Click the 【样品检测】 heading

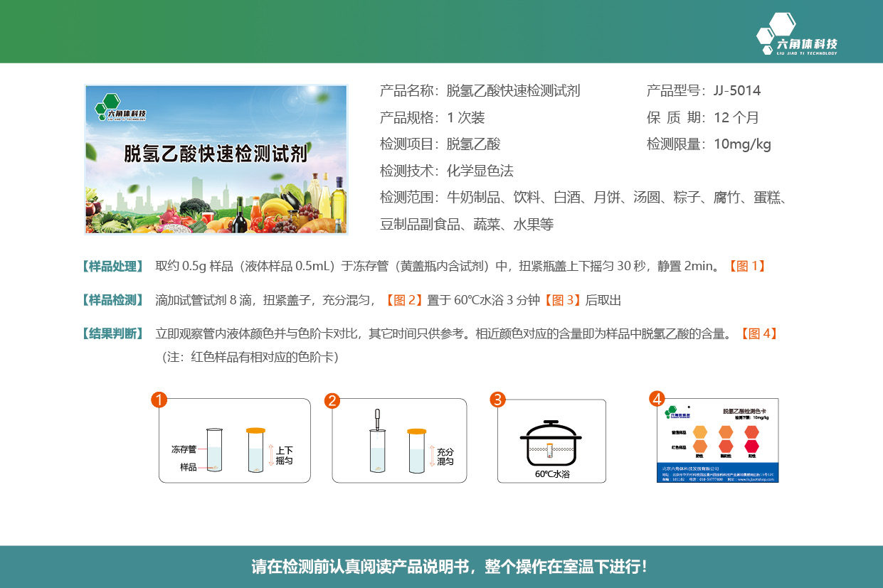[x=113, y=300]
